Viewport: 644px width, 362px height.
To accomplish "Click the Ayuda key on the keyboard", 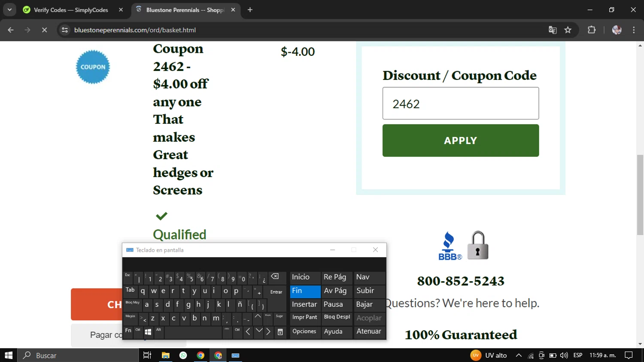I will coord(337,332).
